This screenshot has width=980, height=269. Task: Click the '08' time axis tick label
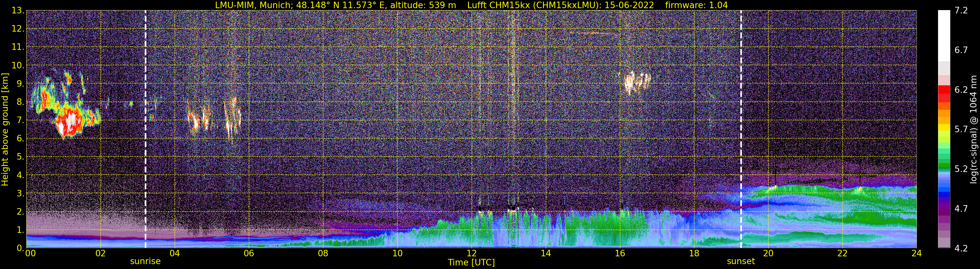pos(323,253)
